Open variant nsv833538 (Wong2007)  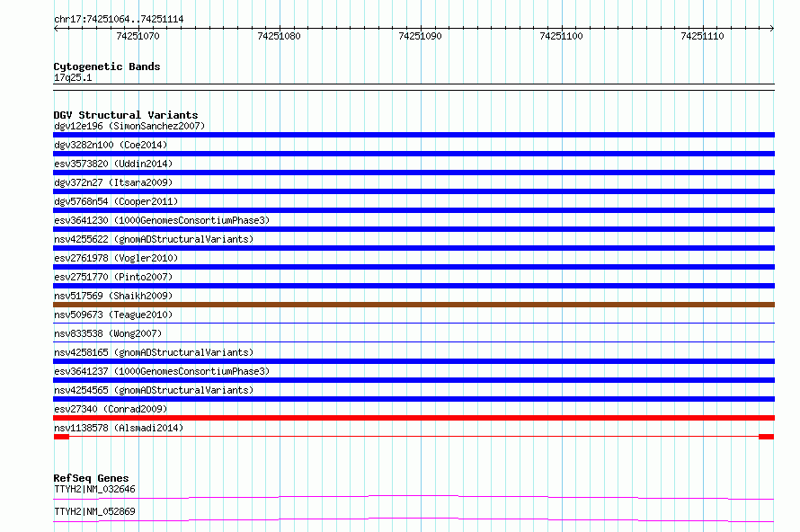point(108,333)
